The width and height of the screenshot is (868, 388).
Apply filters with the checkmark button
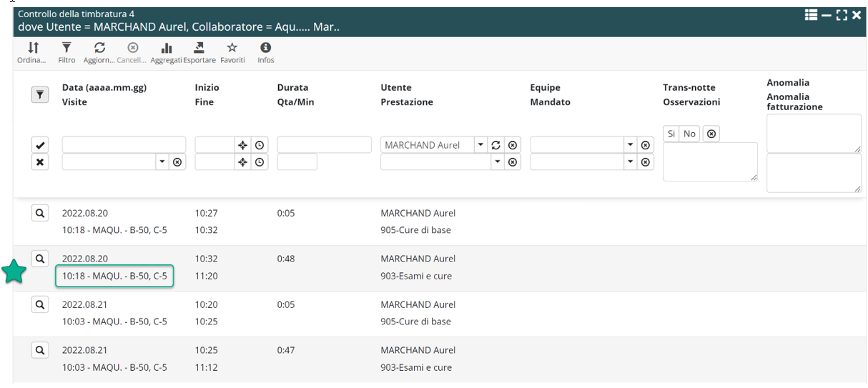40,145
